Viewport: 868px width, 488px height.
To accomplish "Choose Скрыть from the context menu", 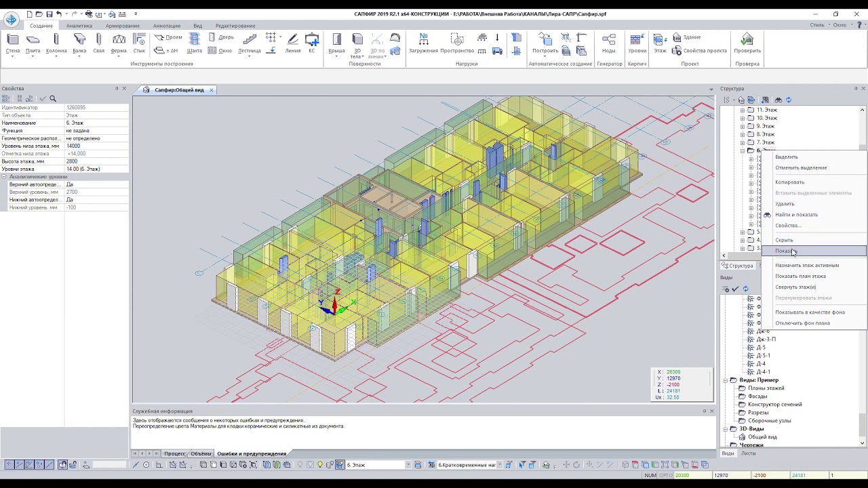I will pos(784,240).
